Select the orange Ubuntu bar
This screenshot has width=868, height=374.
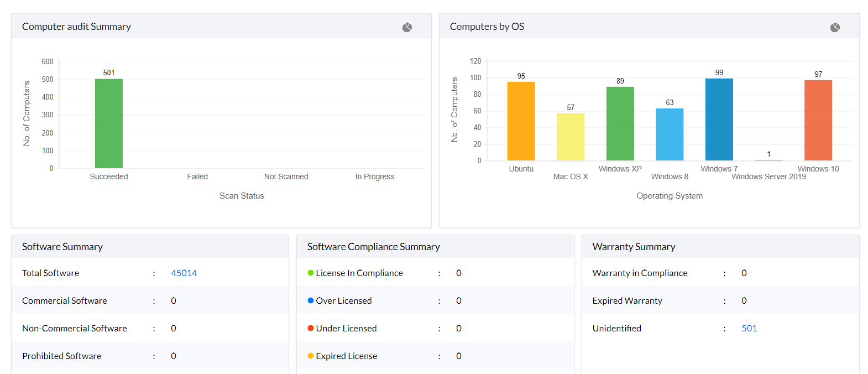pyautogui.click(x=521, y=121)
